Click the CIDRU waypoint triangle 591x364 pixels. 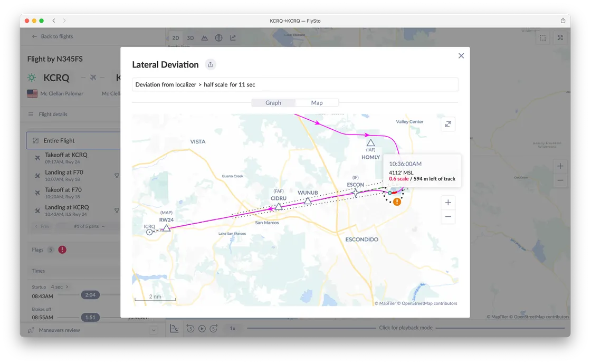coord(278,206)
